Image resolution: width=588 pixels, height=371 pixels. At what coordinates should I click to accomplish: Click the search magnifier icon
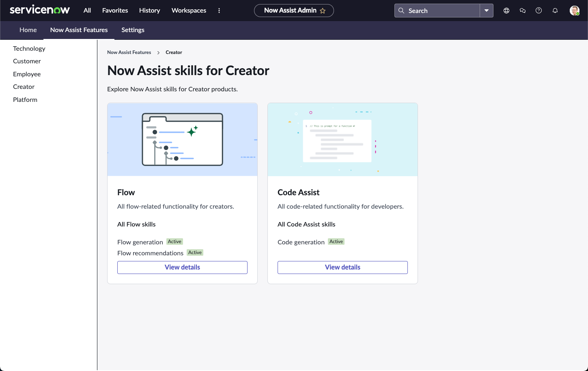[x=401, y=11]
